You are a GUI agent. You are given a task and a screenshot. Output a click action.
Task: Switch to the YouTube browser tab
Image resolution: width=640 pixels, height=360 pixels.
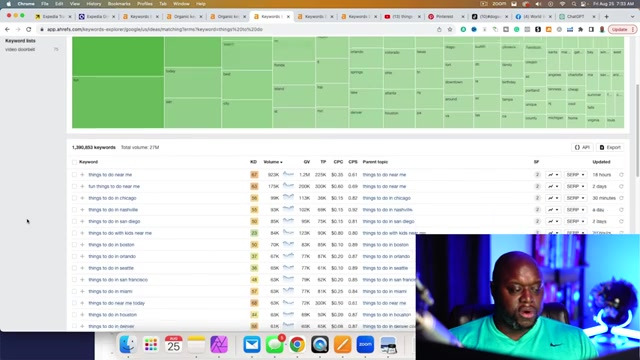click(402, 17)
